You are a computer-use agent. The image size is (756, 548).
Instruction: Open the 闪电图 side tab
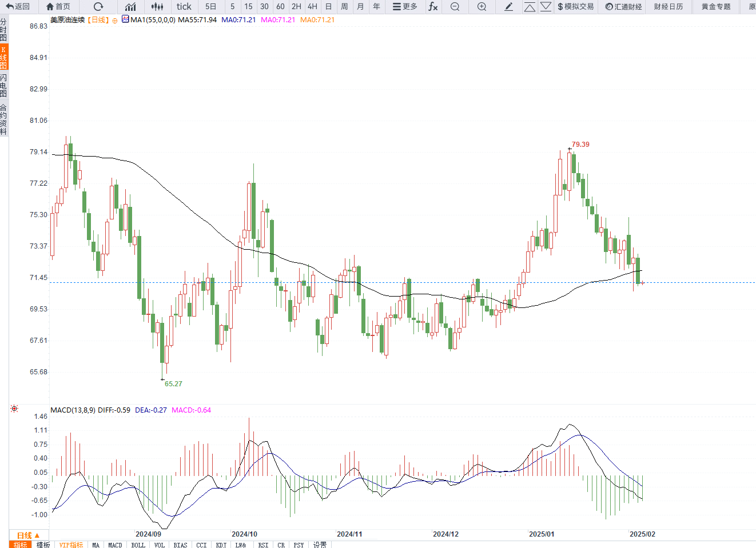click(x=3, y=85)
